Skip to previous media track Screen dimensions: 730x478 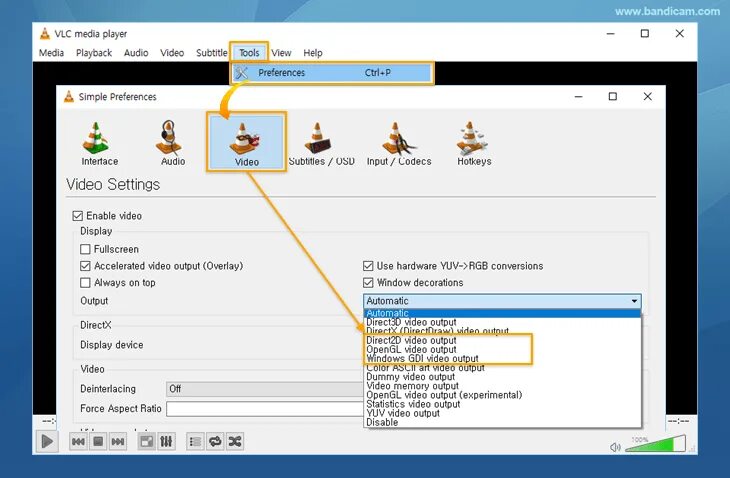[x=78, y=441]
